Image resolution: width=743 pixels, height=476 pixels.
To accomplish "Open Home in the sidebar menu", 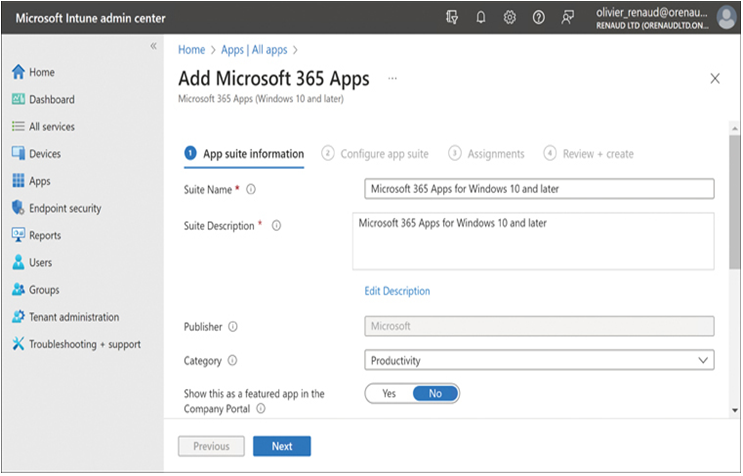I will (42, 72).
